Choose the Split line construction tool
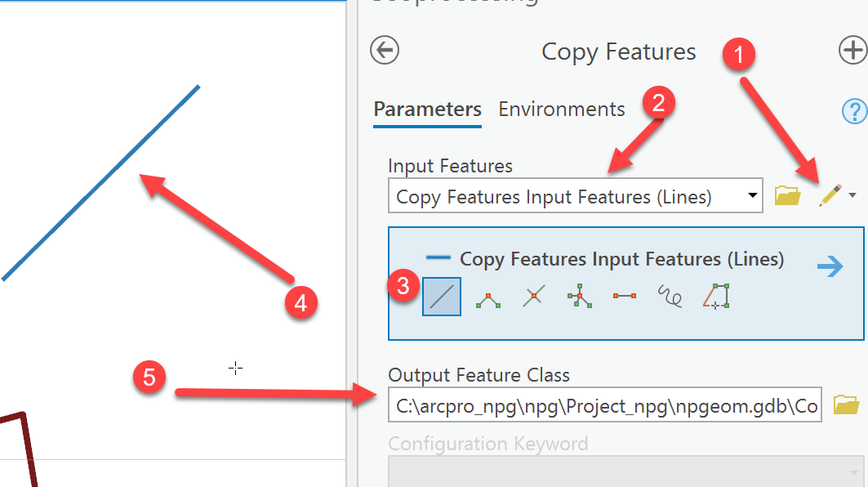868x487 pixels. pos(533,297)
